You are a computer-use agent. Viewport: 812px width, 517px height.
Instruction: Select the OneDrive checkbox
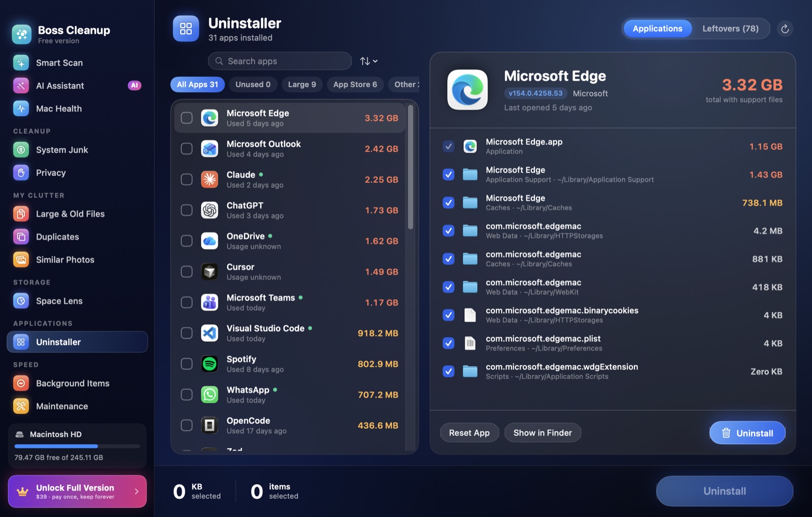(187, 241)
